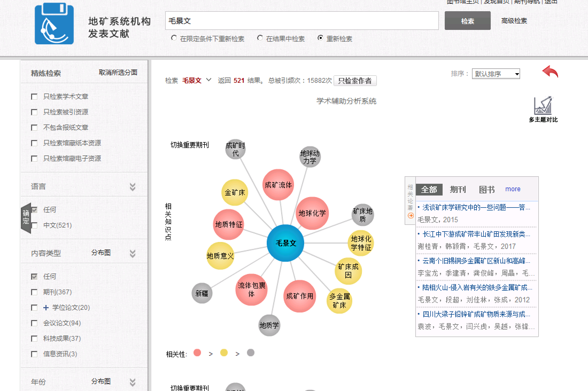Collapse the 语言 facet section
588x391 pixels.
click(x=132, y=186)
